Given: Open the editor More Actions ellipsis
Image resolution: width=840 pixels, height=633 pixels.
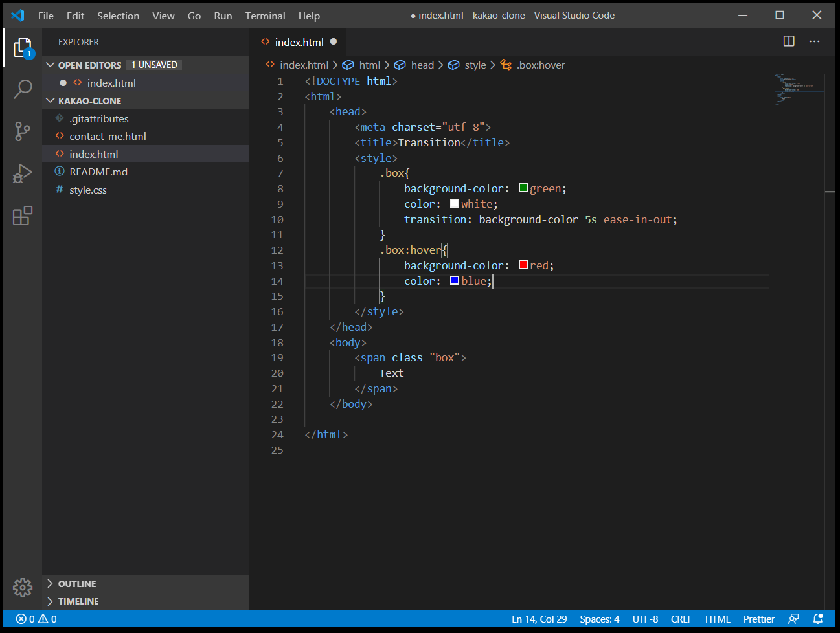Looking at the screenshot, I should [x=814, y=41].
